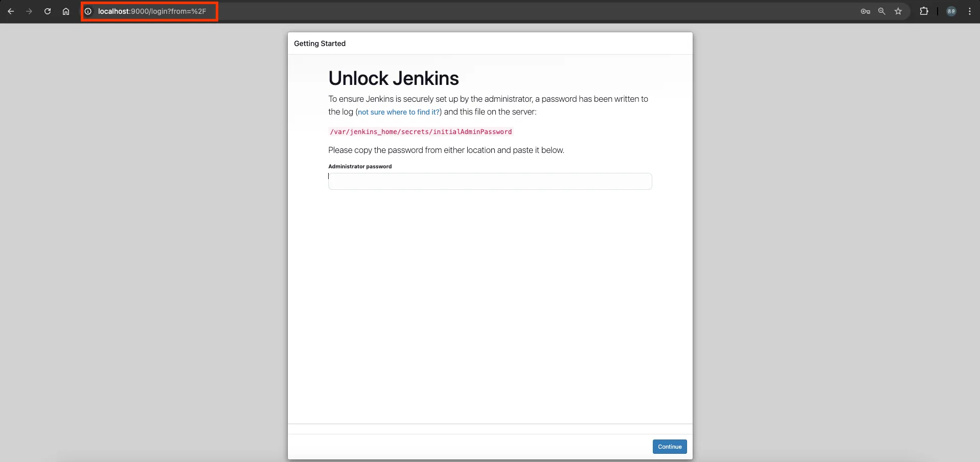
Task: Bookmark this page with the star icon
Action: pos(898,11)
